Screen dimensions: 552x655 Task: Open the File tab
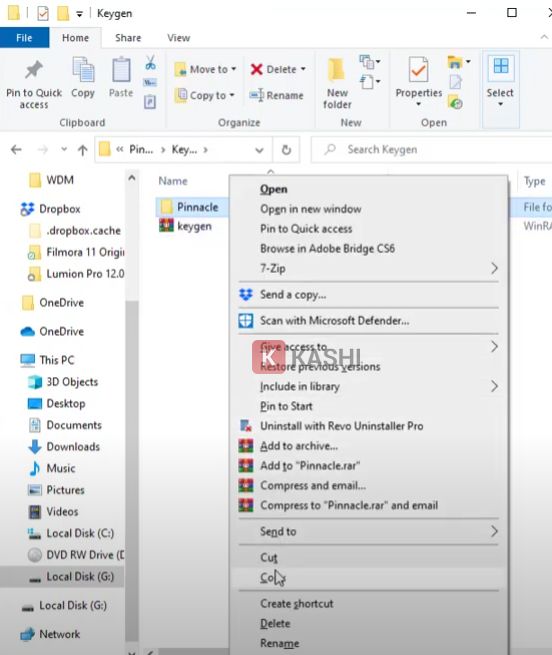click(x=24, y=38)
